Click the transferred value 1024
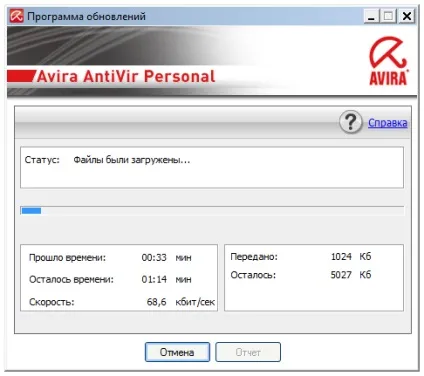Image resolution: width=424 pixels, height=376 pixels. pos(341,256)
